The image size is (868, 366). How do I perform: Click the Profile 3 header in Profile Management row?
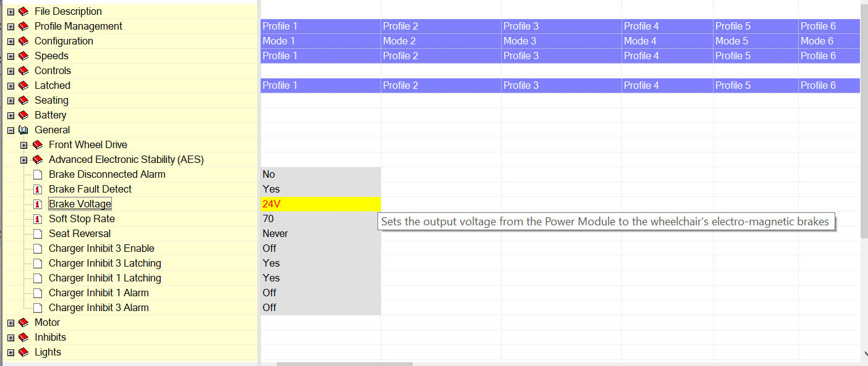coord(560,27)
